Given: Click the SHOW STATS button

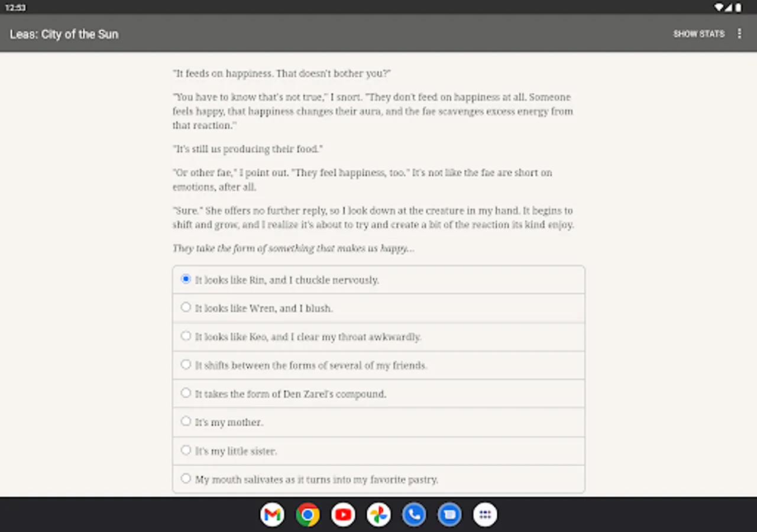Looking at the screenshot, I should tap(698, 34).
